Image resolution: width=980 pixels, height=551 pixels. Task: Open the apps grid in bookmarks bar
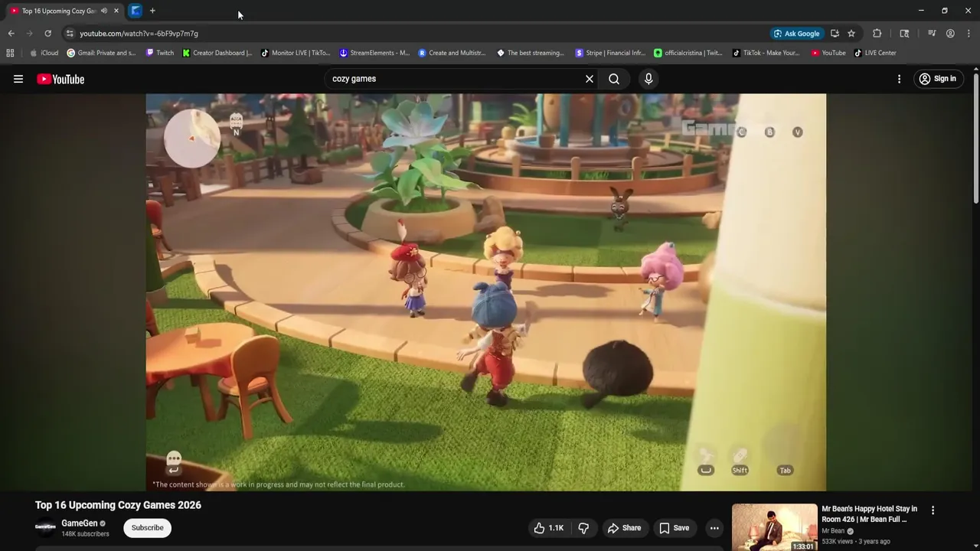pos(10,53)
